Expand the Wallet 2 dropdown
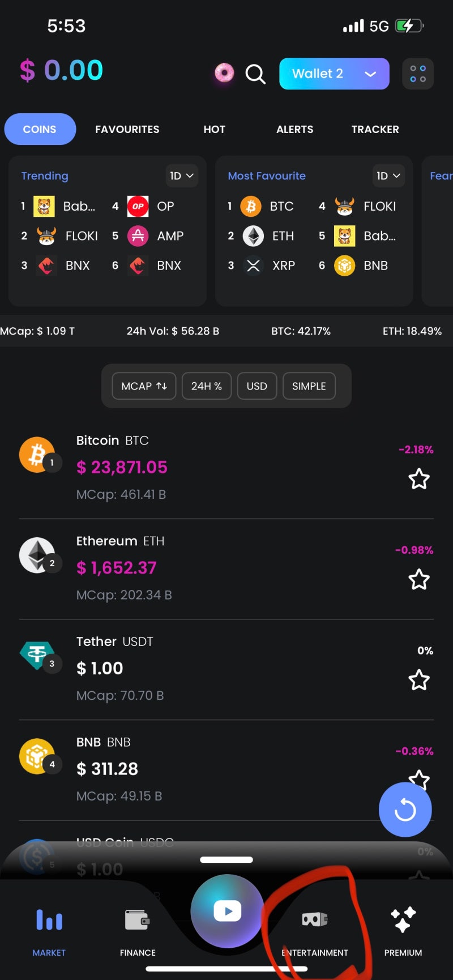 click(x=334, y=74)
